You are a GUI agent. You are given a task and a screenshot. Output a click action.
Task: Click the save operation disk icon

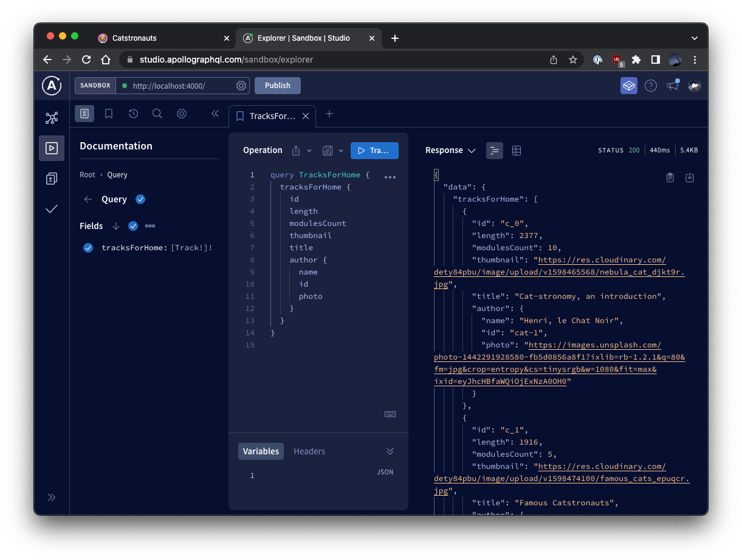pos(328,151)
